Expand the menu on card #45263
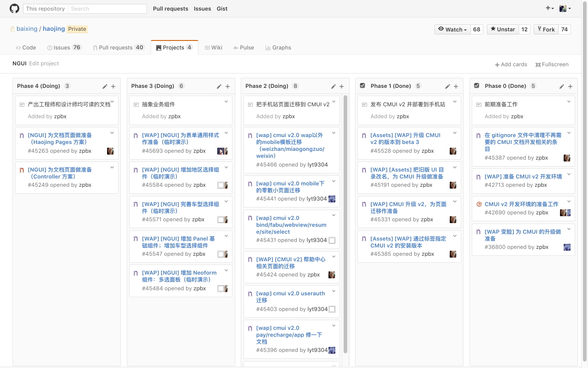588x368 pixels. click(x=112, y=133)
